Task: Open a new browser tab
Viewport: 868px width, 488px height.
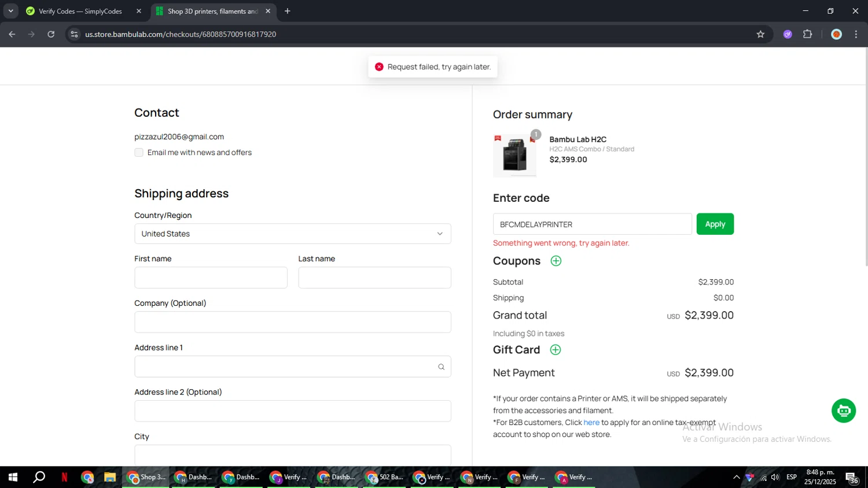Action: click(x=288, y=11)
